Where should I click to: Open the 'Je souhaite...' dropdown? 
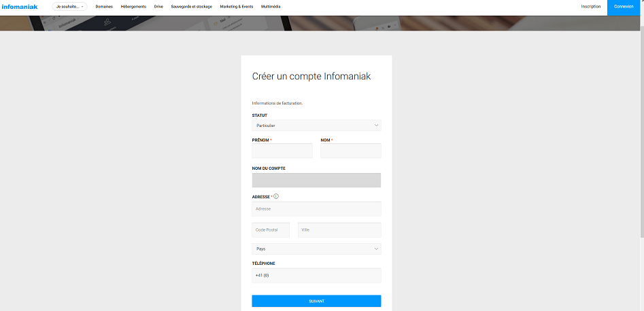click(x=69, y=7)
